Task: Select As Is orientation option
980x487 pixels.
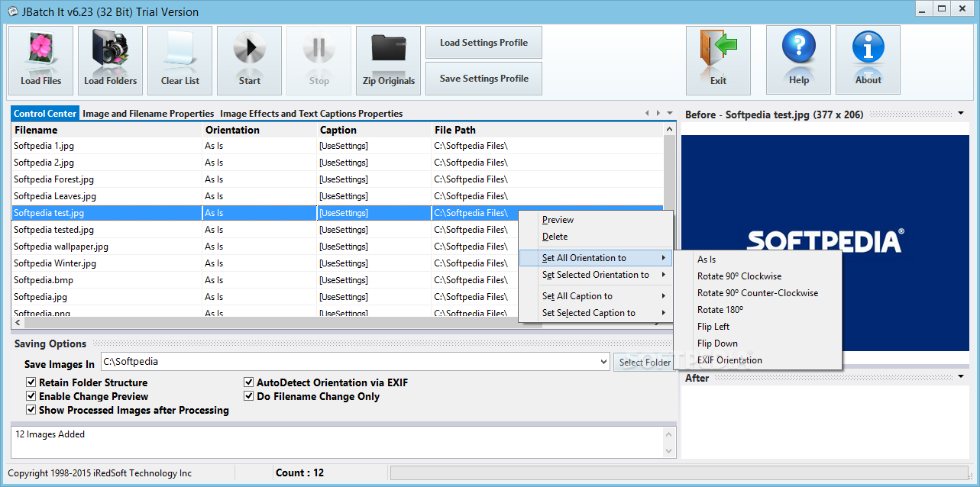Action: coord(758,260)
